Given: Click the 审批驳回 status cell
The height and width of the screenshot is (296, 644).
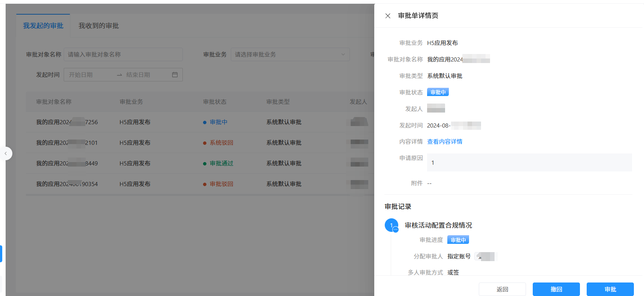Looking at the screenshot, I should coord(221,184).
